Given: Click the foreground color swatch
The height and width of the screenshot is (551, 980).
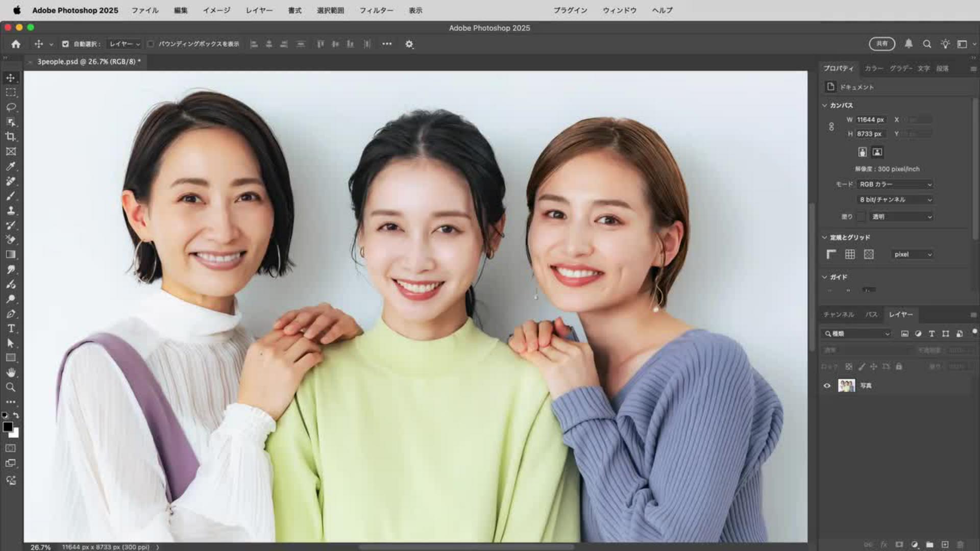Looking at the screenshot, I should (8, 427).
